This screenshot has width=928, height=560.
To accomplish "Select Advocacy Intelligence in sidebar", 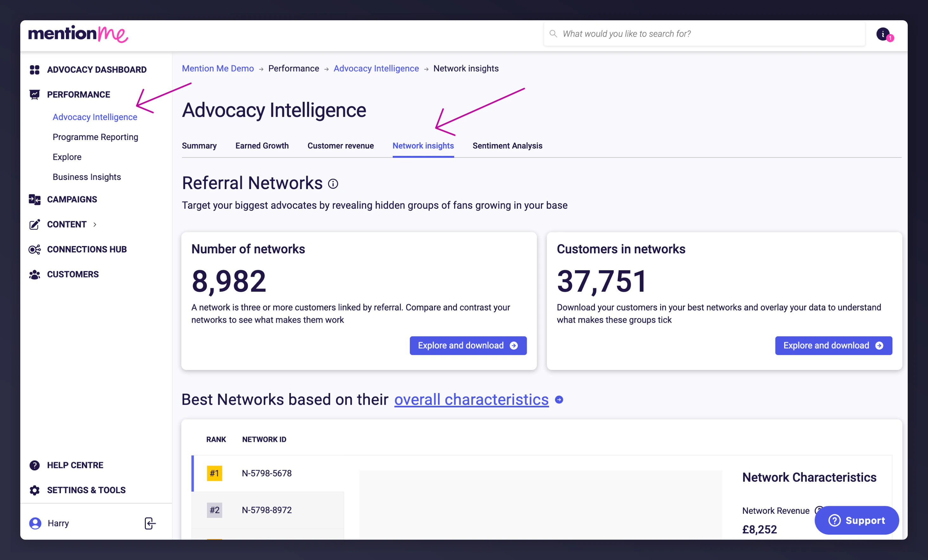I will [95, 117].
